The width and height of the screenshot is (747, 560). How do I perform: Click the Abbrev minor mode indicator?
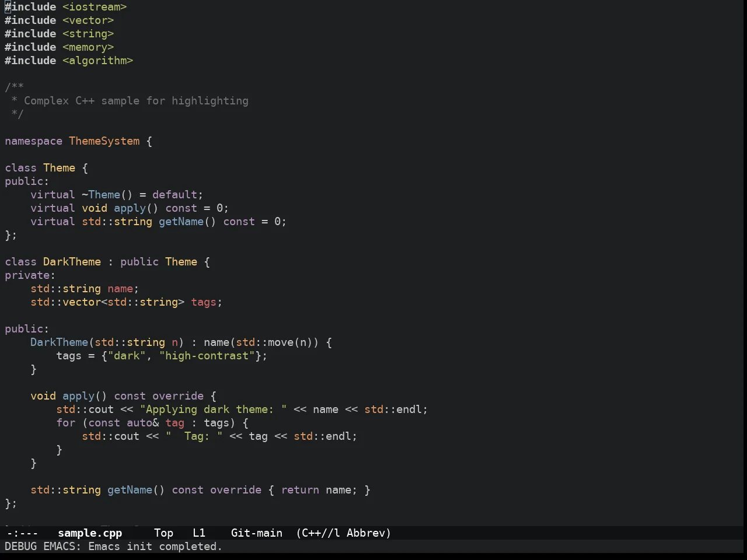click(366, 533)
